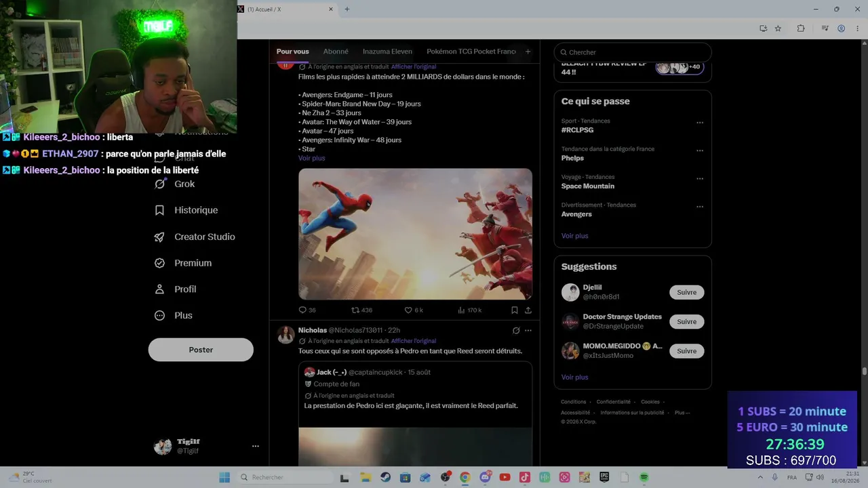The height and width of the screenshot is (488, 868).
Task: Share the Spider-Man box office post
Action: (528, 310)
